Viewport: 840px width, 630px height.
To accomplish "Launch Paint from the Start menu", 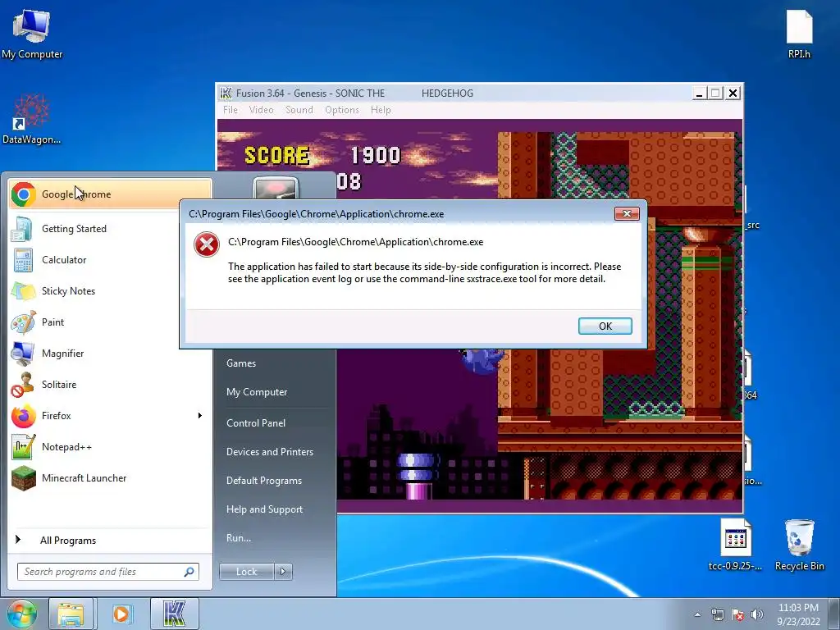I will (x=110, y=322).
